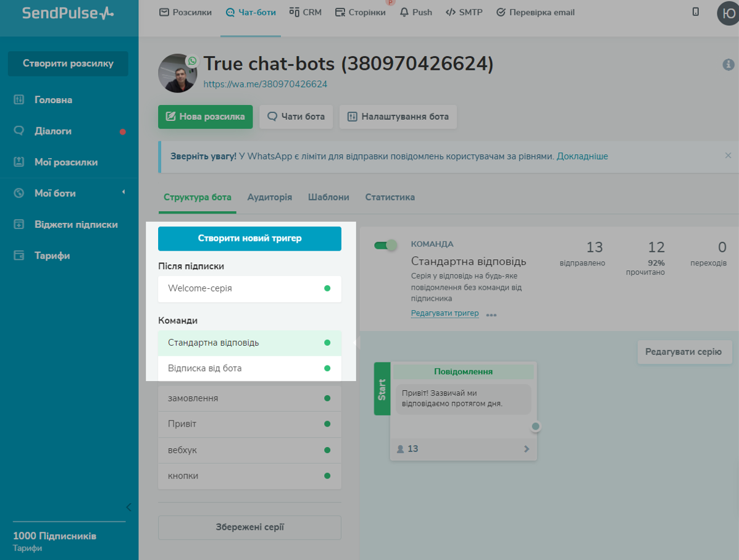Viewport: 739px width, 560px height.
Task: Click the mobile device icon in header
Action: 696,12
